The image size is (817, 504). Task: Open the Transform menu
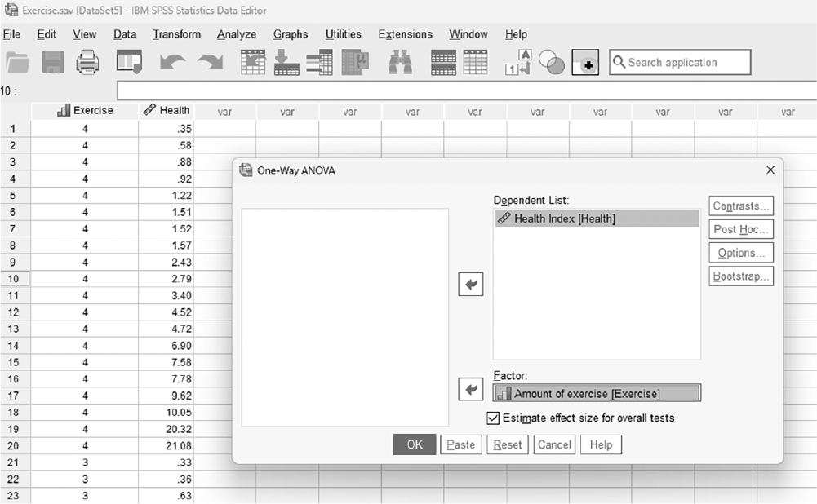[x=176, y=34]
